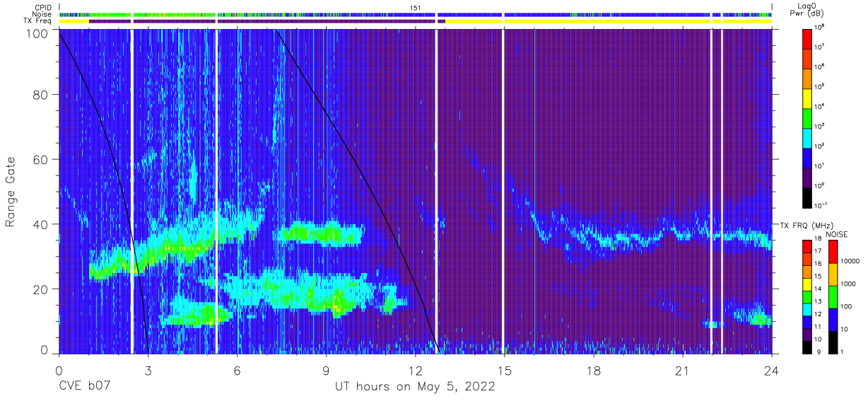This screenshot has width=868, height=401.
Task: Click the 24 tick on UT hours axis
Action: 772,370
